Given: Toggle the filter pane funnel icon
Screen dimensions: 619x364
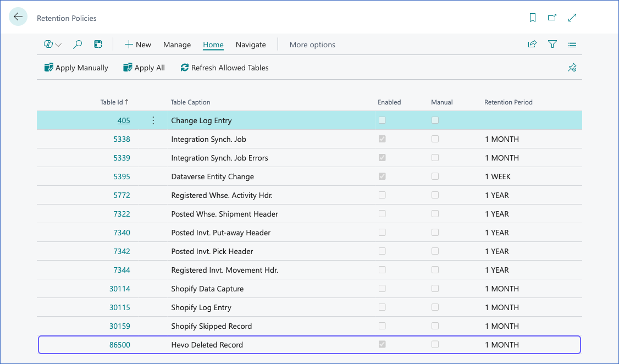Looking at the screenshot, I should point(552,44).
